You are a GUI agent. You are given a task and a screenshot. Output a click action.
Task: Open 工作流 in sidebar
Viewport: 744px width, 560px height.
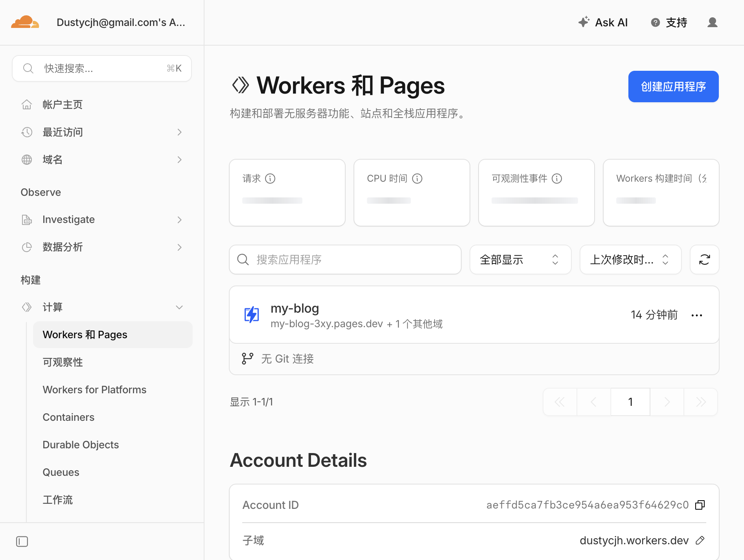pos(58,500)
